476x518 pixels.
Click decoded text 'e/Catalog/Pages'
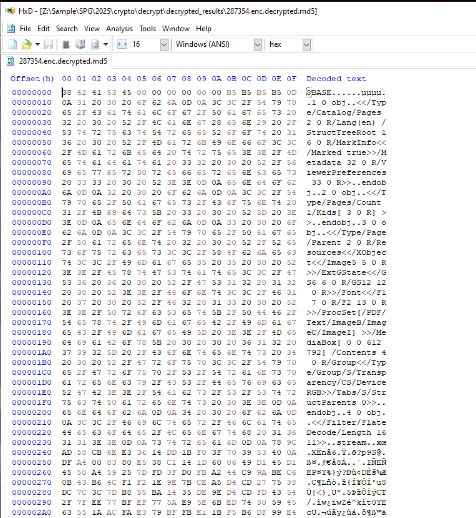[344, 112]
